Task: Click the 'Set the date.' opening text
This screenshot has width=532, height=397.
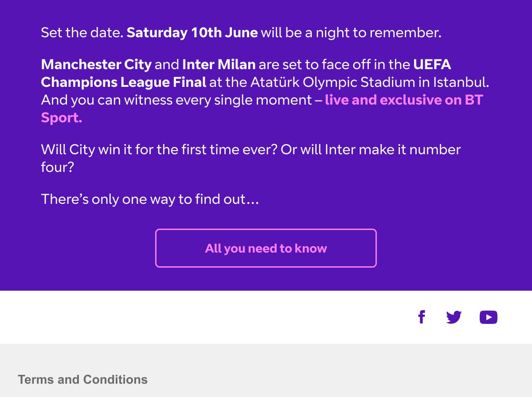Action: coord(82,33)
